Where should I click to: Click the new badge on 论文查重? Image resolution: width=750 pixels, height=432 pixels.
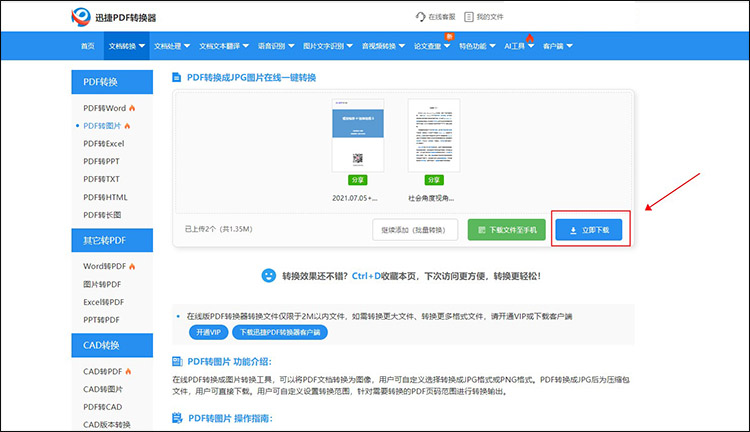click(x=449, y=36)
